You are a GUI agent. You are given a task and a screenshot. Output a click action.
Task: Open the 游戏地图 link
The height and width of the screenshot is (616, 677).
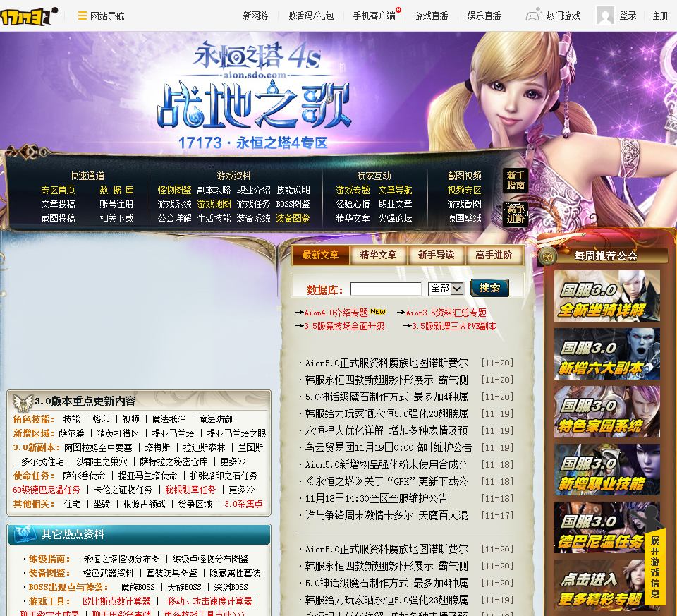click(214, 204)
